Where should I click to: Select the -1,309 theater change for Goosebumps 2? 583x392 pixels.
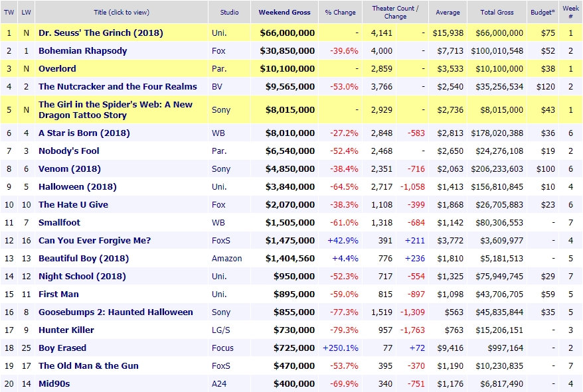point(412,312)
